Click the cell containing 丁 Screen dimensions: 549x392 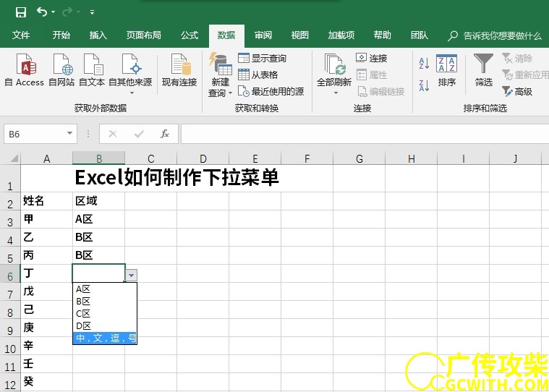[x=46, y=273]
